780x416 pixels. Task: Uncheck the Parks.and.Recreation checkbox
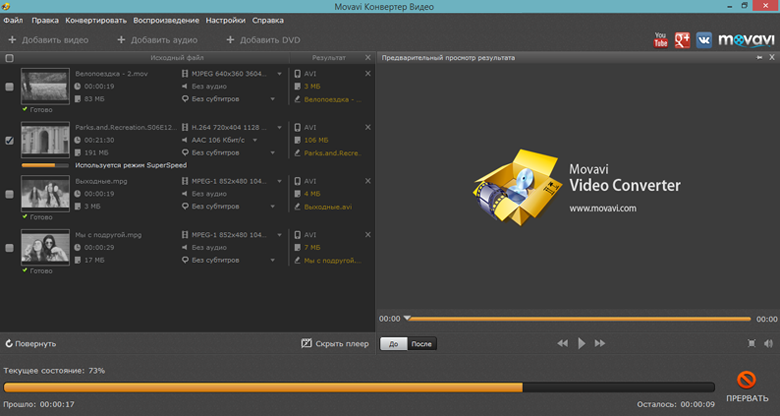pos(9,140)
